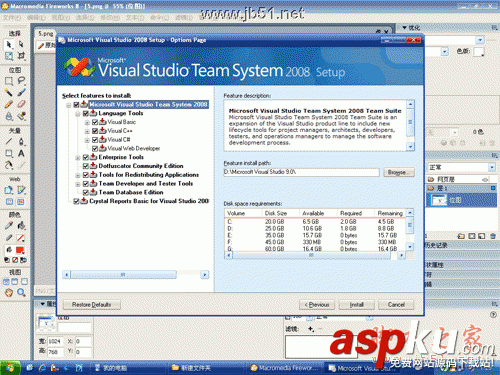Expand the Enterprise Tools tree node
The height and width of the screenshot is (375, 500).
click(78, 157)
